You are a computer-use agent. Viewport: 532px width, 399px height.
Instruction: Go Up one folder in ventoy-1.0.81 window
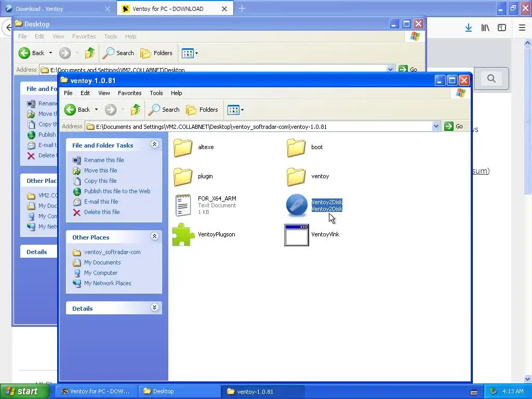(x=136, y=110)
